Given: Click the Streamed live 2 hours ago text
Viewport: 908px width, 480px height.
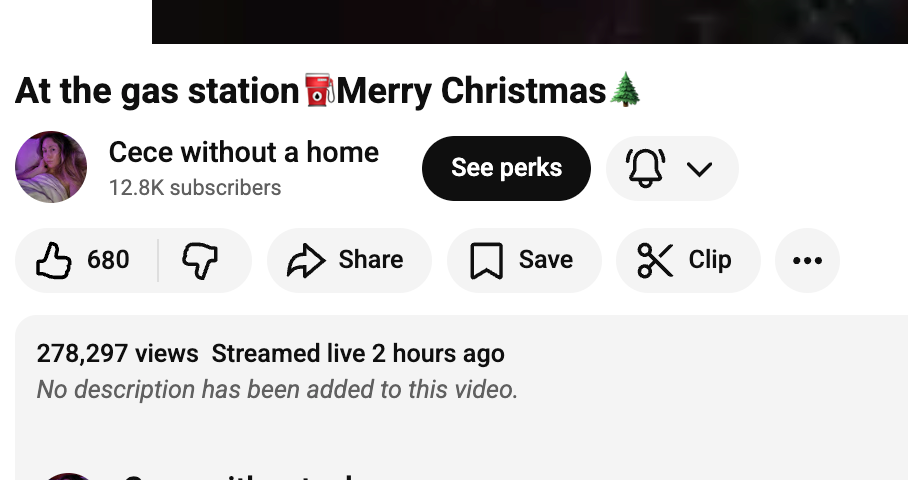Looking at the screenshot, I should [358, 353].
